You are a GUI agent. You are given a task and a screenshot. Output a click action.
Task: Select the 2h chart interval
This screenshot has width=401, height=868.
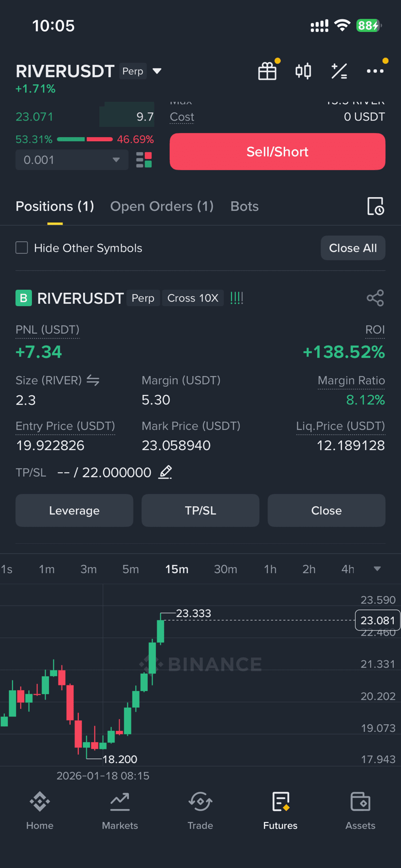click(309, 569)
